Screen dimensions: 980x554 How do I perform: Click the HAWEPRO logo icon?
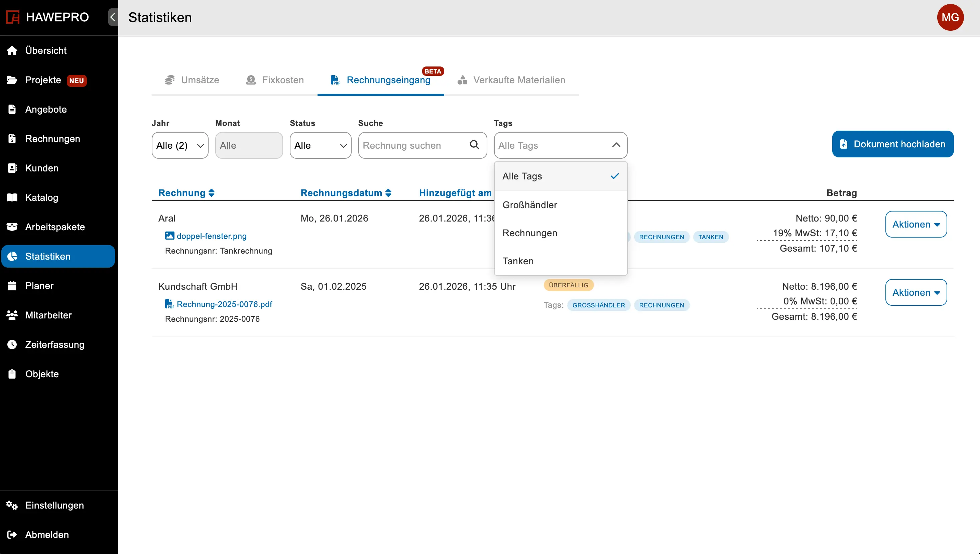(x=13, y=17)
